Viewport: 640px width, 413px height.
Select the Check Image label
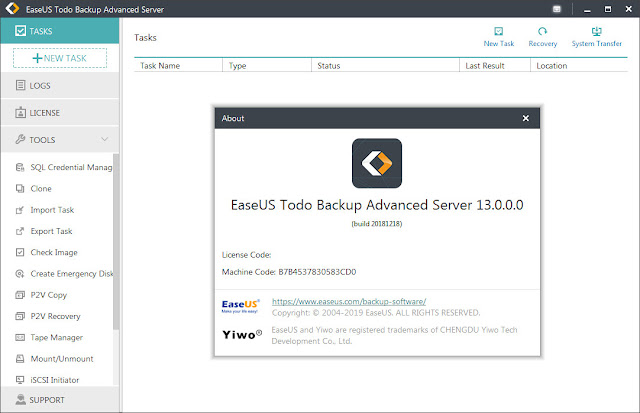tap(54, 252)
